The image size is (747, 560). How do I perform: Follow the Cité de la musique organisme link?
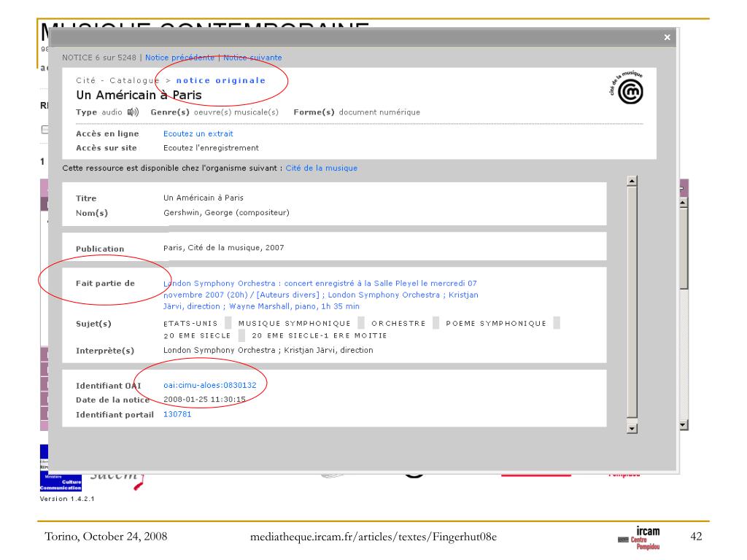(322, 168)
